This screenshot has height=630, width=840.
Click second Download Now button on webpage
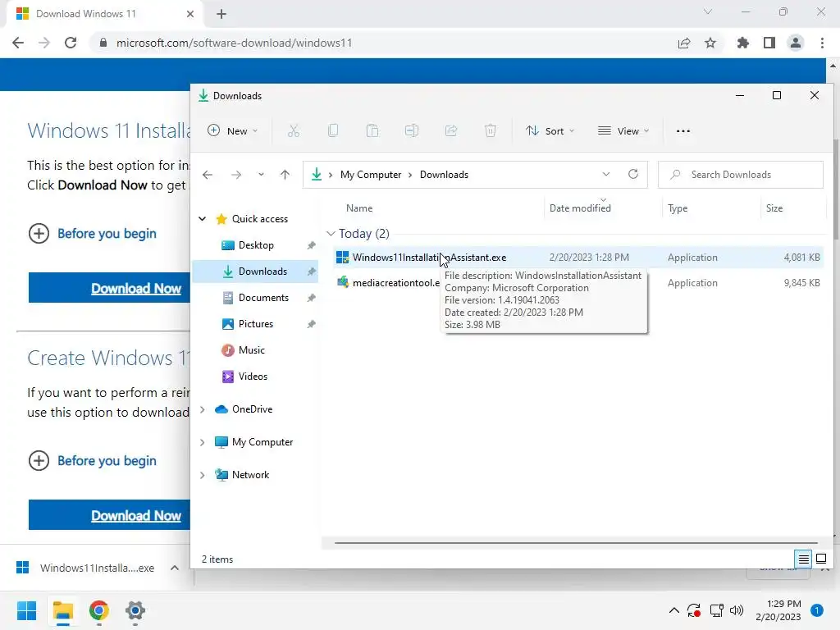click(x=110, y=515)
